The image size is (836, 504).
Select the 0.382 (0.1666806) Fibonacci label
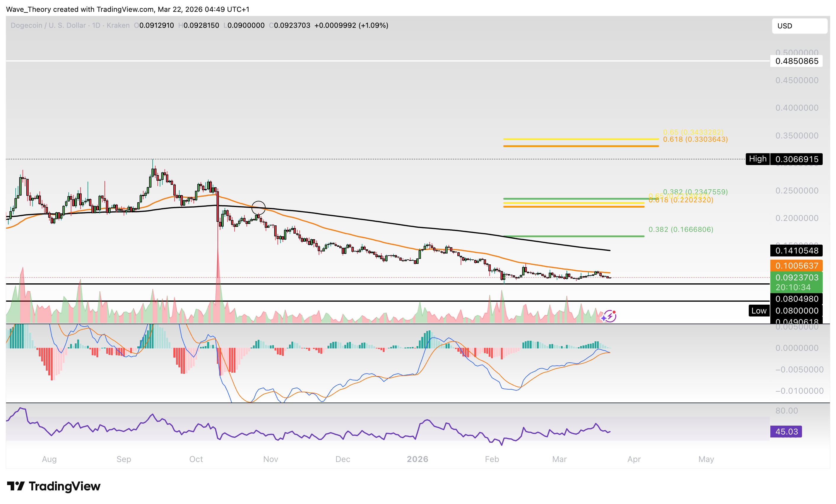(x=681, y=229)
